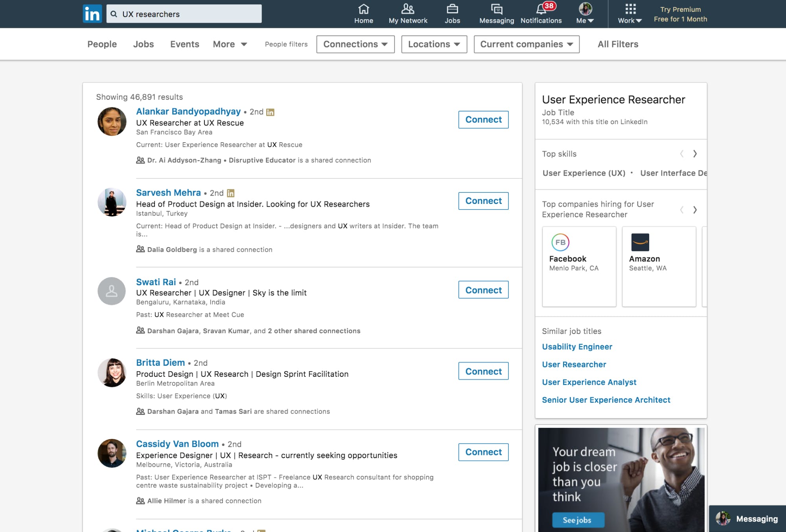
Task: Click the search magnifier icon
Action: click(114, 14)
